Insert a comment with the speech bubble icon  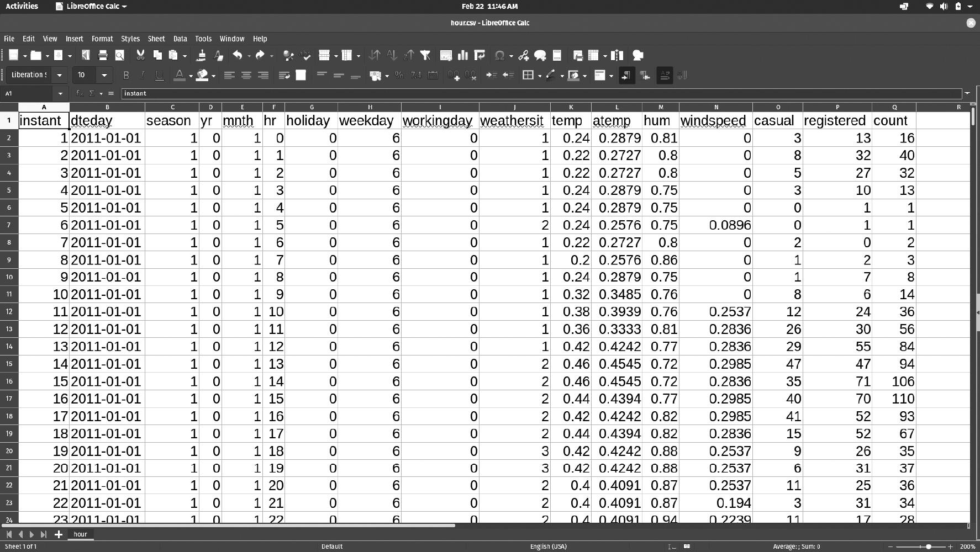tap(540, 55)
